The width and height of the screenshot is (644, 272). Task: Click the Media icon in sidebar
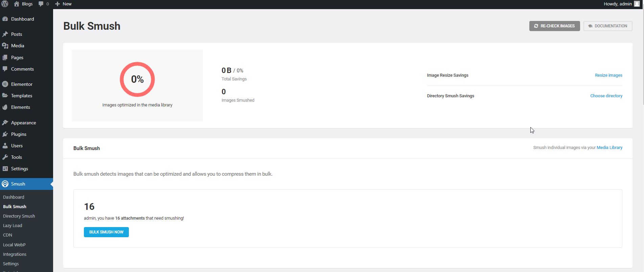(5, 46)
